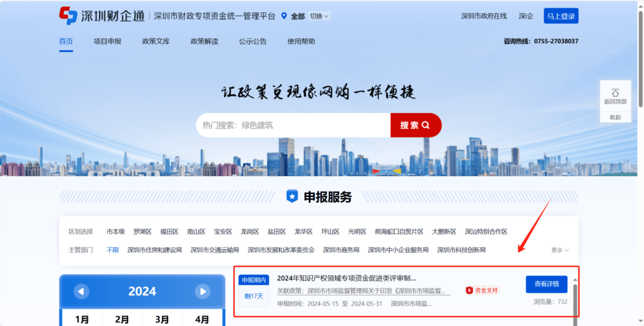The width and height of the screenshot is (644, 326).
Task: Click the 浏览量：732 view count
Action: point(550,302)
